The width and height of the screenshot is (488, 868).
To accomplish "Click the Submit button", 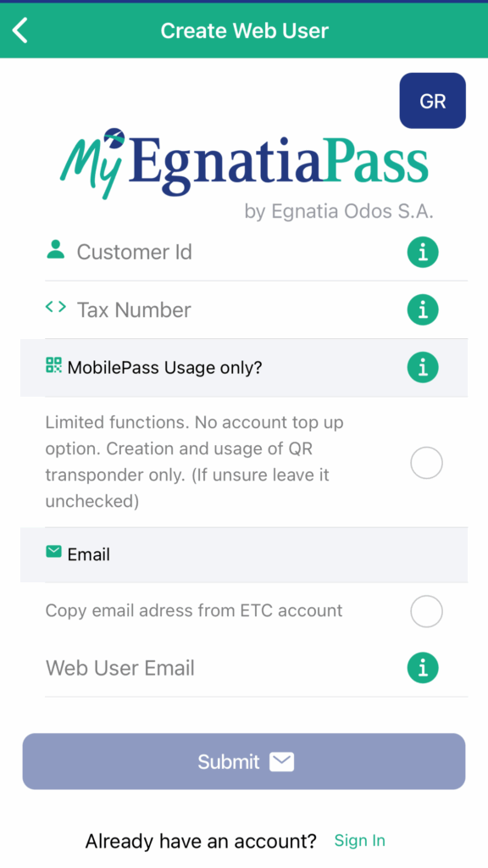I will [244, 762].
